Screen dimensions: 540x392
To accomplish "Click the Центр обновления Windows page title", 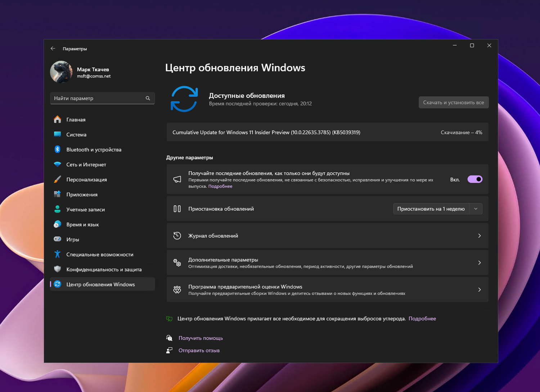I will pos(235,68).
